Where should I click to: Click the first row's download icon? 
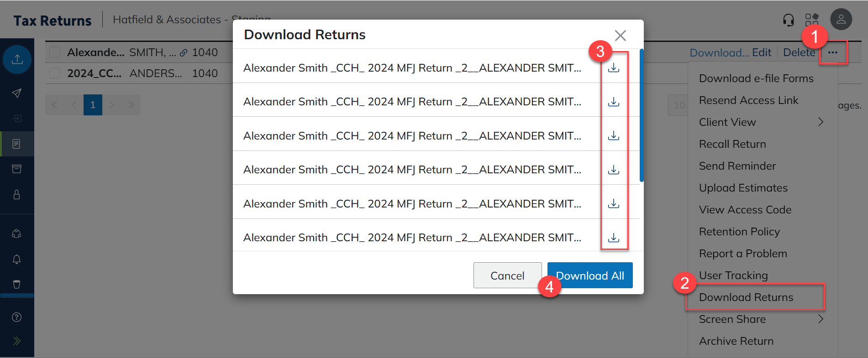coord(614,68)
